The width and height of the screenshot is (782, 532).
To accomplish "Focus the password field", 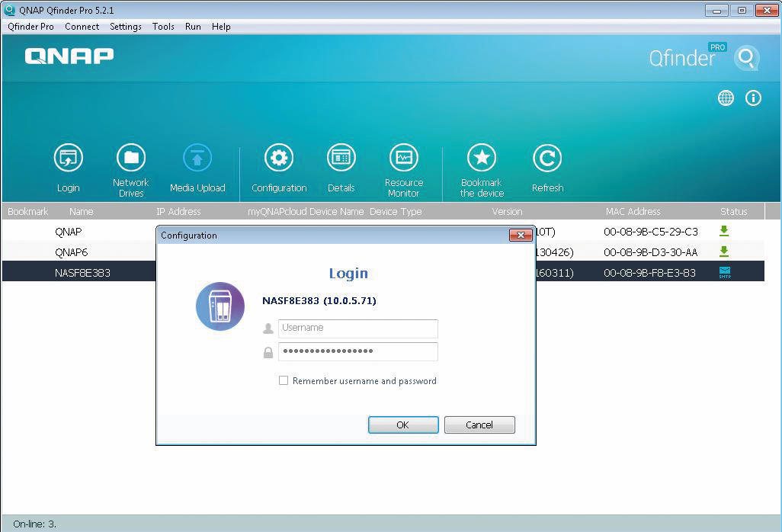I will [357, 351].
